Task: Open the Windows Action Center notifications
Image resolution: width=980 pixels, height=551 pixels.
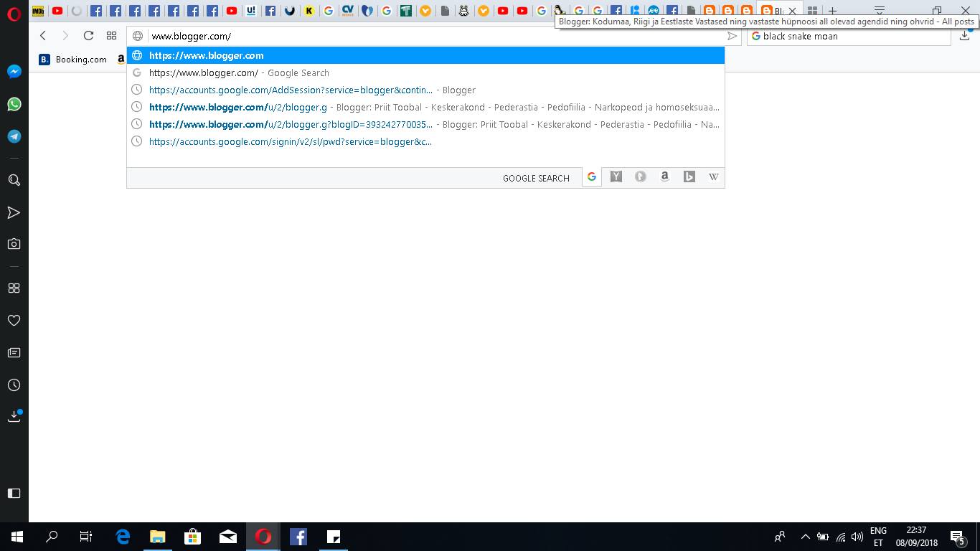Action: click(x=957, y=537)
